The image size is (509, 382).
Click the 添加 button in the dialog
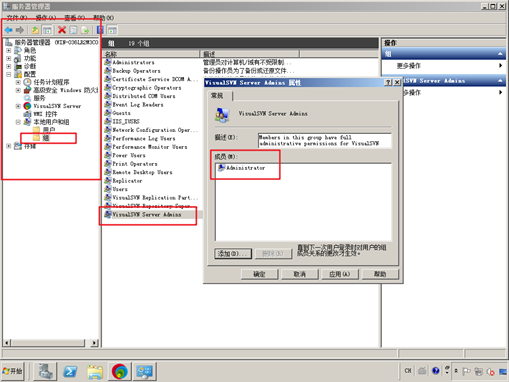233,254
